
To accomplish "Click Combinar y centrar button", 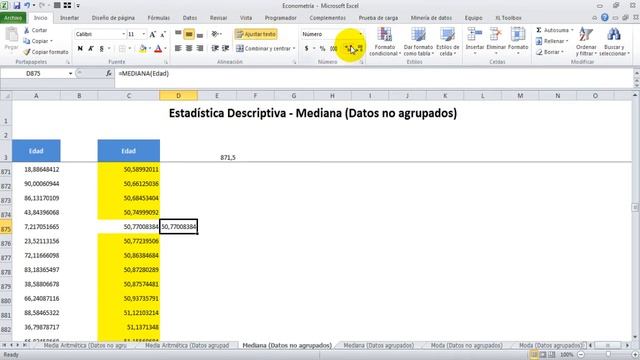I will point(264,49).
